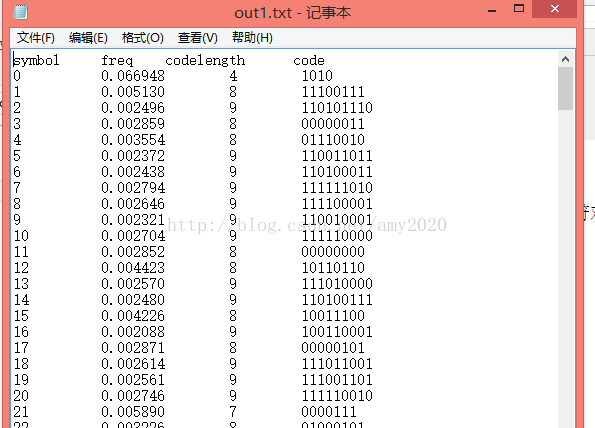Click frequency value 0.066948

[133, 76]
